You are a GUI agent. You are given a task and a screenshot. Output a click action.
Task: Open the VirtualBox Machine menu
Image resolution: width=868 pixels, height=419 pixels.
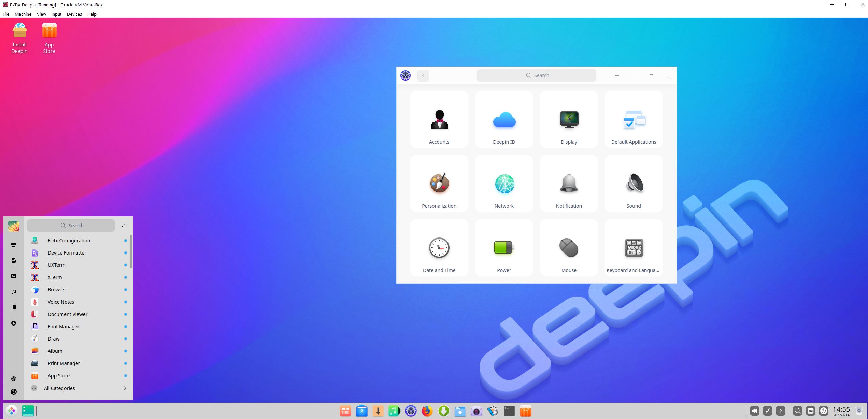pos(23,14)
